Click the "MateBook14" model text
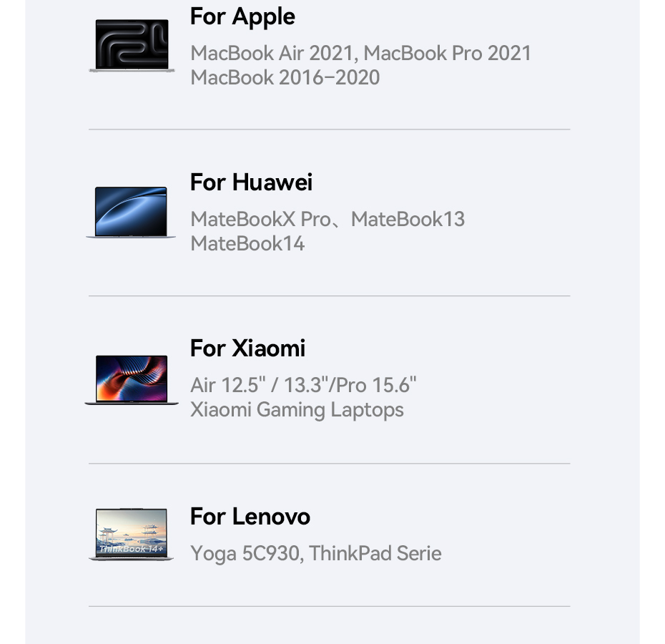 [x=247, y=243]
